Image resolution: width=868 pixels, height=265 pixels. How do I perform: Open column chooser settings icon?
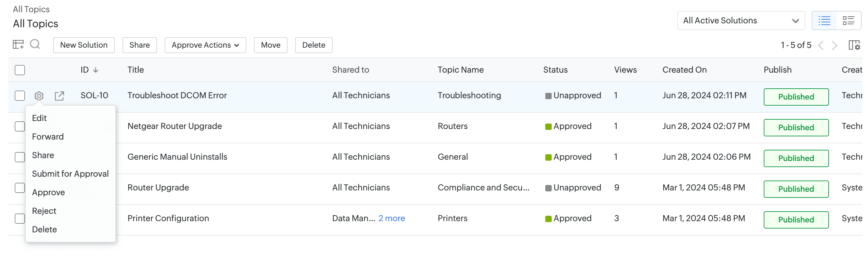coord(854,45)
